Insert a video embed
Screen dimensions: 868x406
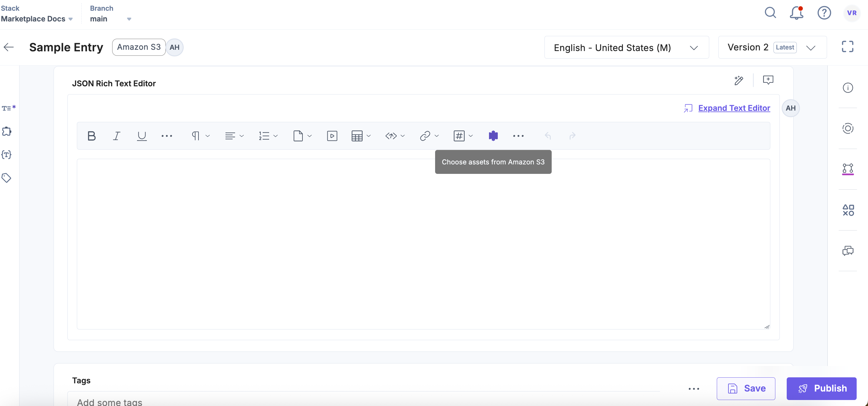coord(332,136)
